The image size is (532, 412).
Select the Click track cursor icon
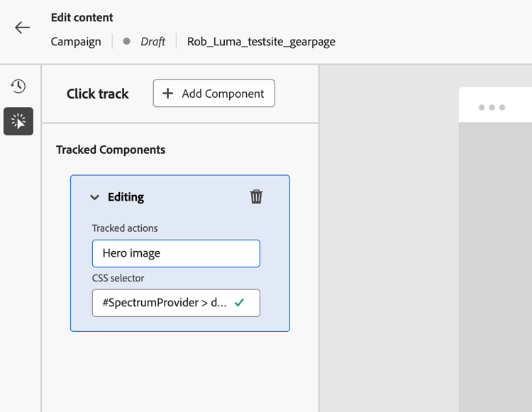(x=18, y=121)
